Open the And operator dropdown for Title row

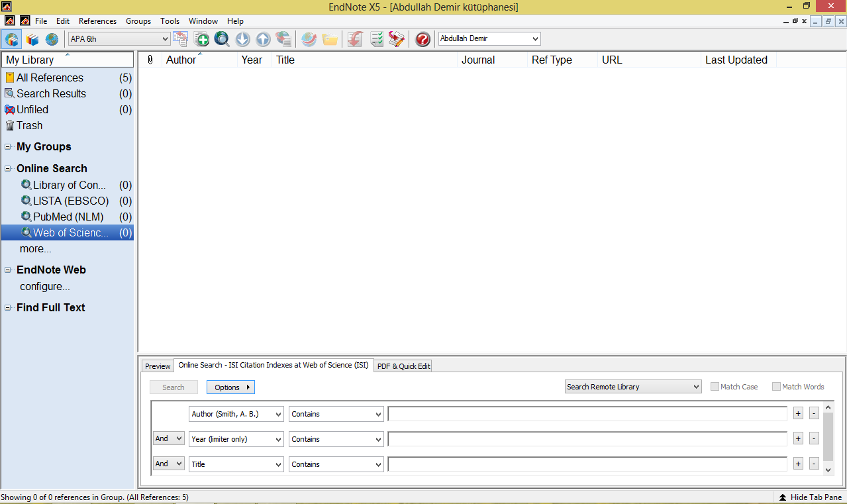169,464
